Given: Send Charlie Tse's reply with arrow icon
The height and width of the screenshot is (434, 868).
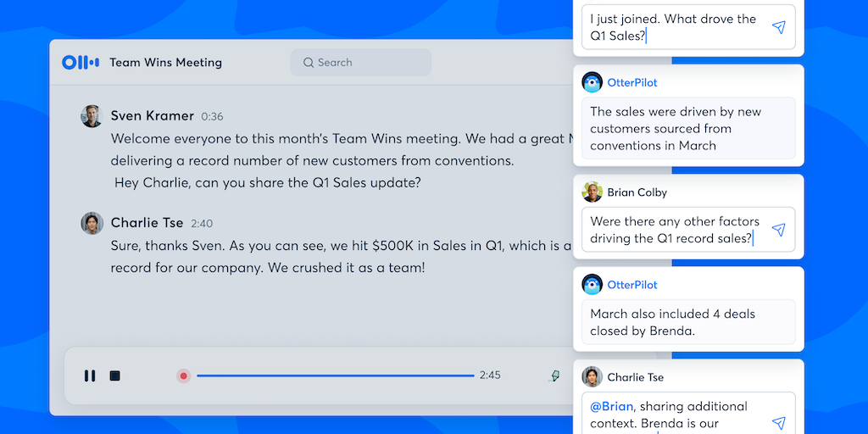Looking at the screenshot, I should click(x=778, y=422).
